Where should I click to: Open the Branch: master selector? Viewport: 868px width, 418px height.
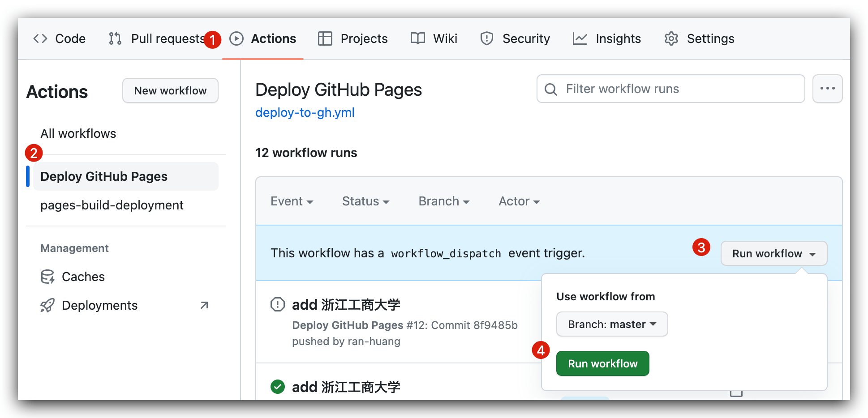[x=612, y=324]
